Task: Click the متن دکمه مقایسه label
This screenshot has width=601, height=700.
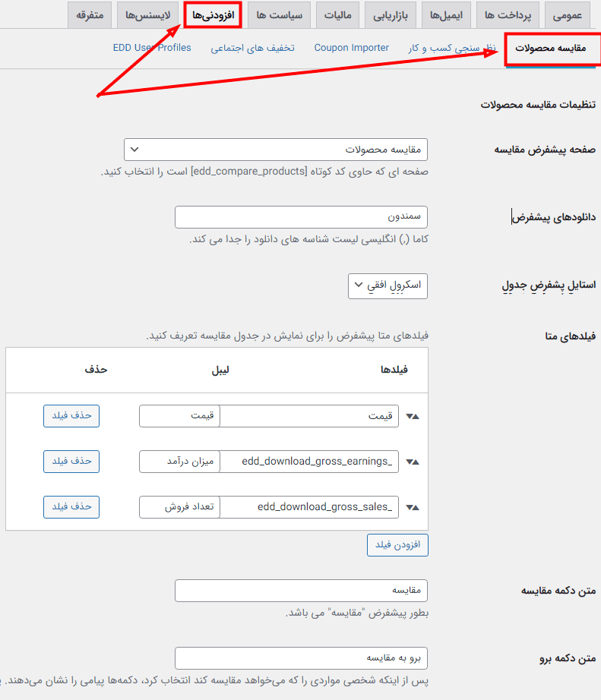Action: (558, 591)
